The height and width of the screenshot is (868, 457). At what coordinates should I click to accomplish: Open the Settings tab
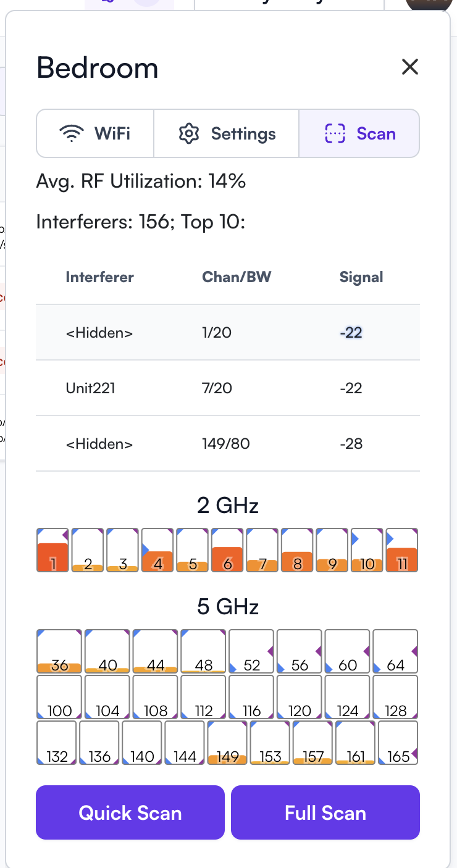tap(227, 133)
